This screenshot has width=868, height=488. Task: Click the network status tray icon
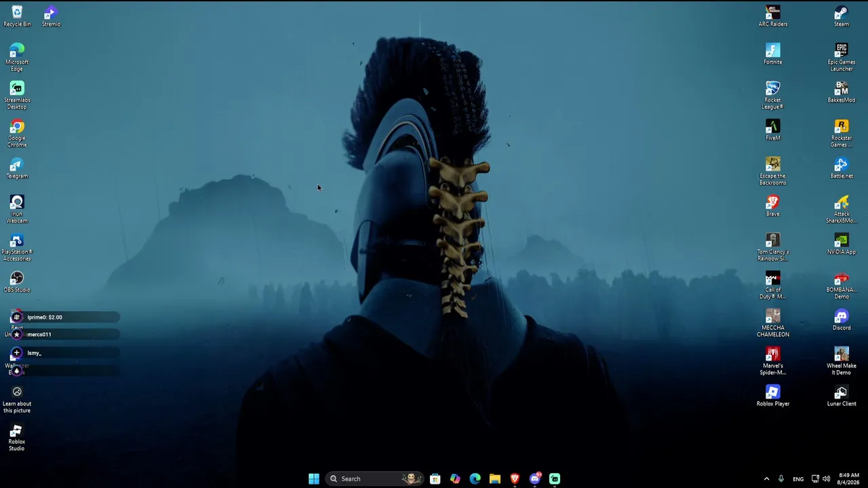coord(815,479)
